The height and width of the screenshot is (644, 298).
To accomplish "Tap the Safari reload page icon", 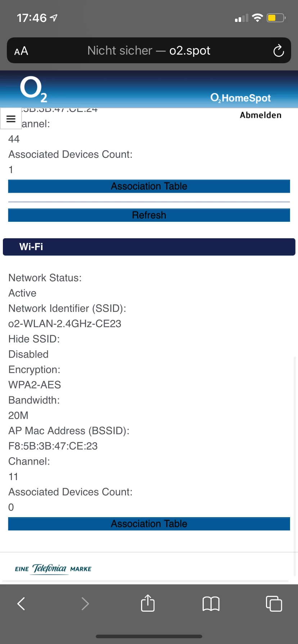I will coord(279,51).
